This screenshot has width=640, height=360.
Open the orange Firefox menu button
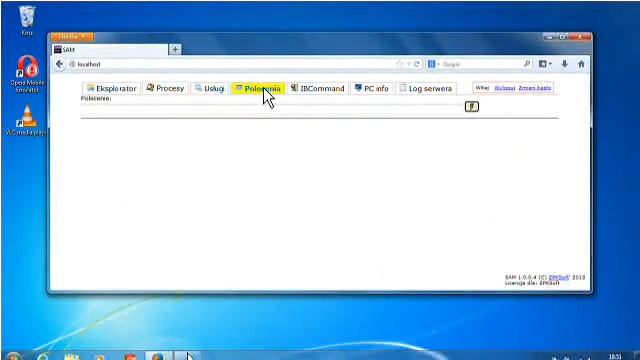click(72, 37)
